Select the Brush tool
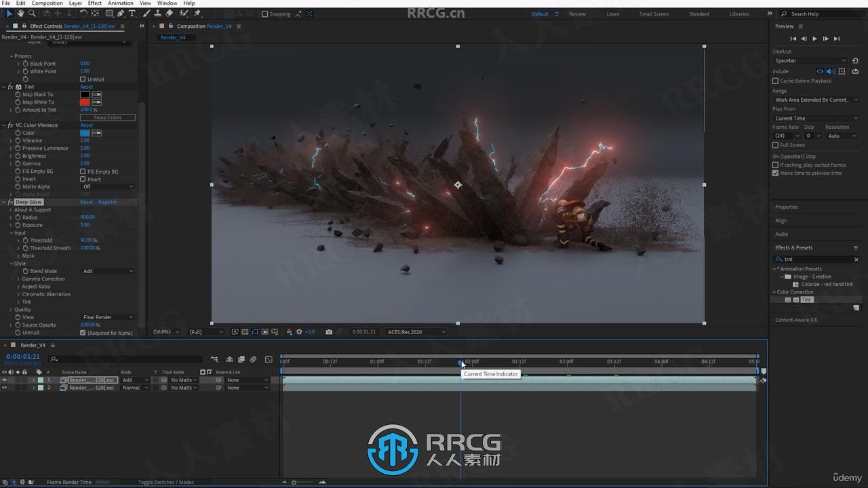The image size is (868, 488). coord(146,14)
